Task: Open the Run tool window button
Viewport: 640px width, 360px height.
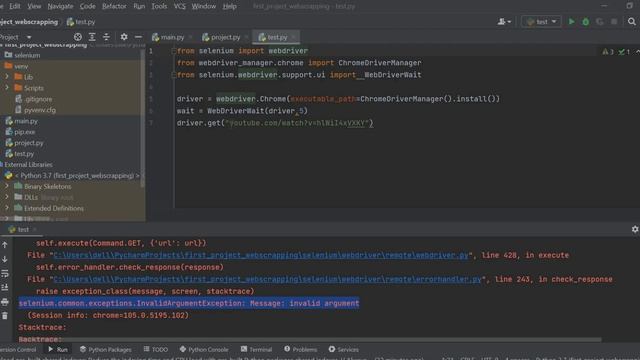Action: click(58, 349)
